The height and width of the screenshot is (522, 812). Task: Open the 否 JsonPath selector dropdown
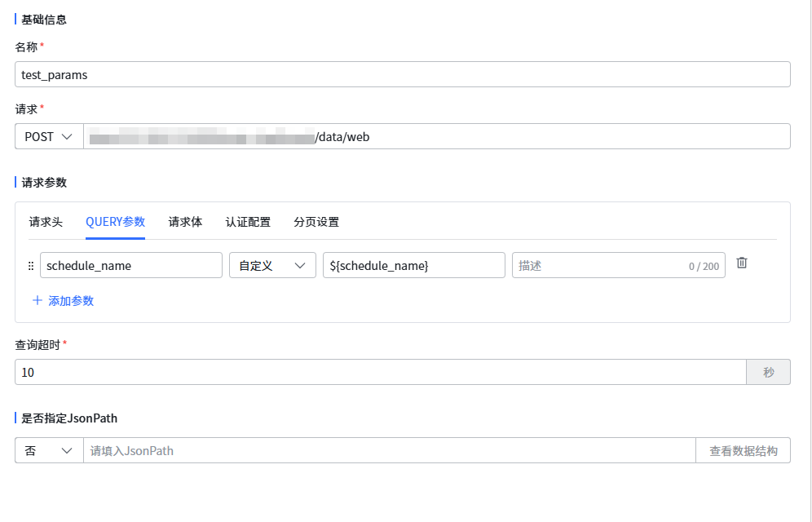[x=49, y=450]
